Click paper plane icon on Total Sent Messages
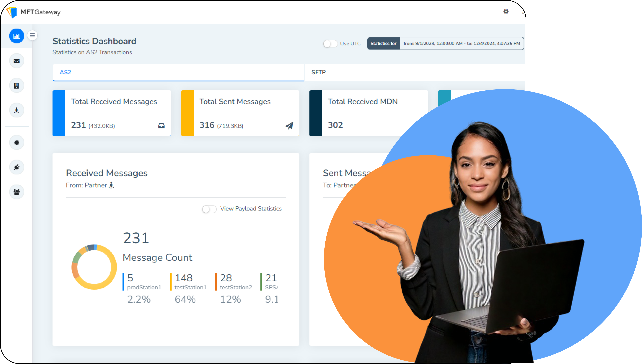This screenshot has height=364, width=642. [289, 125]
